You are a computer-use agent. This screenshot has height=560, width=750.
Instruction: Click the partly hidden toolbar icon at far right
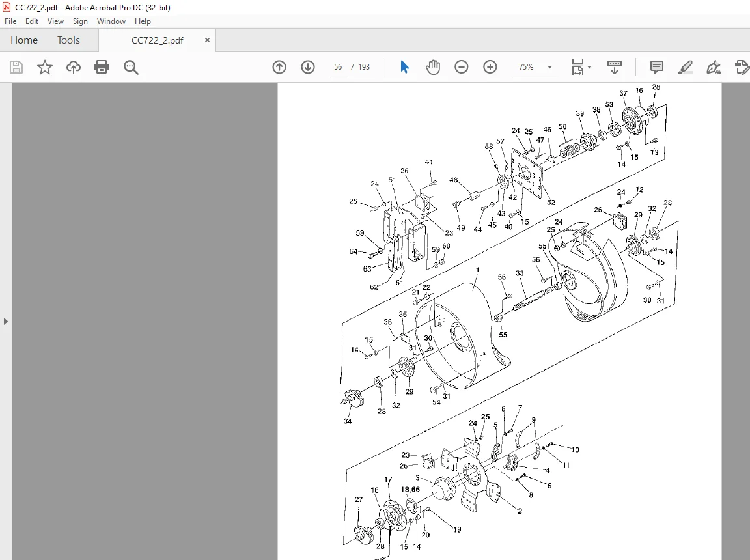click(x=742, y=67)
